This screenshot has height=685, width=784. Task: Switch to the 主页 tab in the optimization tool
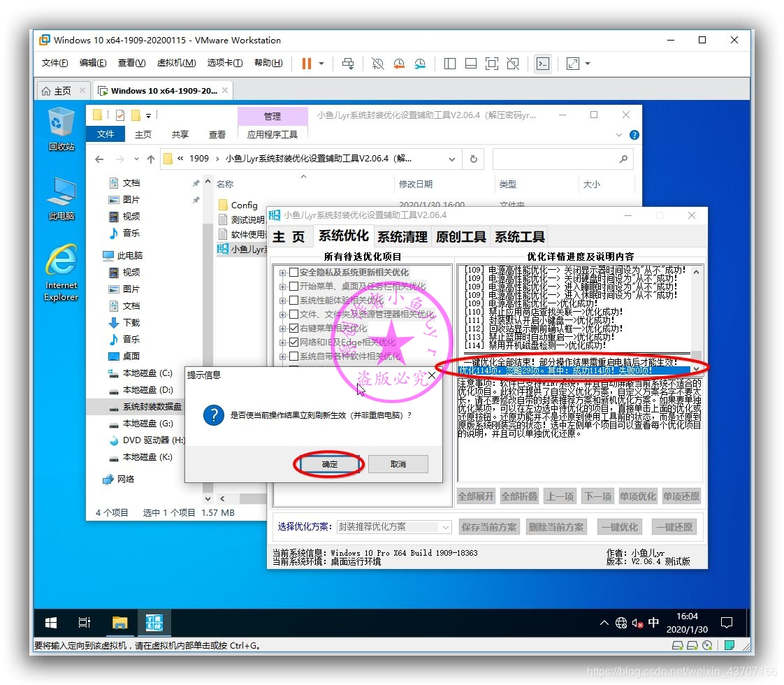(x=289, y=237)
